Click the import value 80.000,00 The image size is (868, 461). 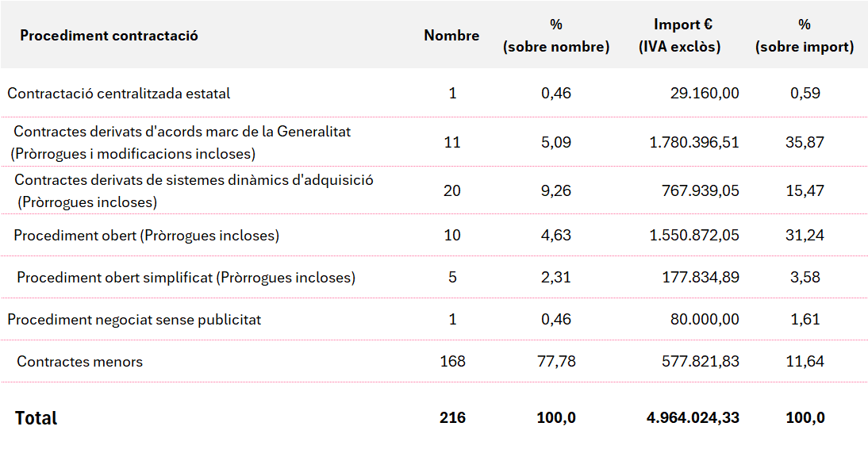point(701,320)
